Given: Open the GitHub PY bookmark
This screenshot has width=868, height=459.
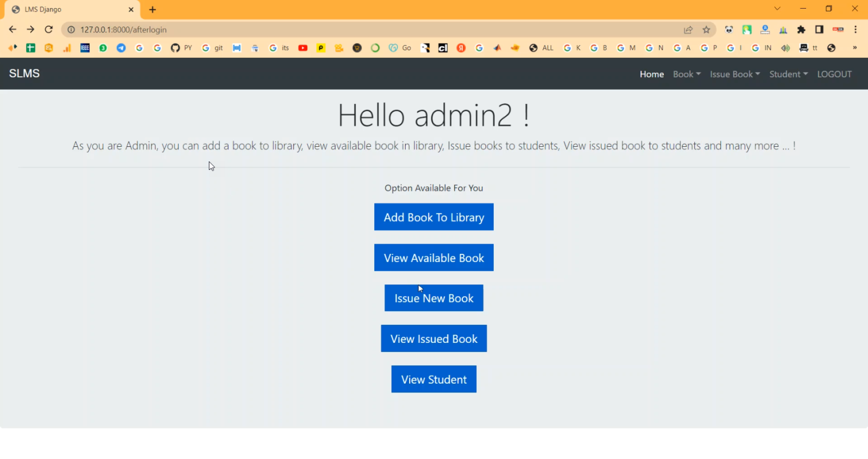Looking at the screenshot, I should [x=181, y=48].
